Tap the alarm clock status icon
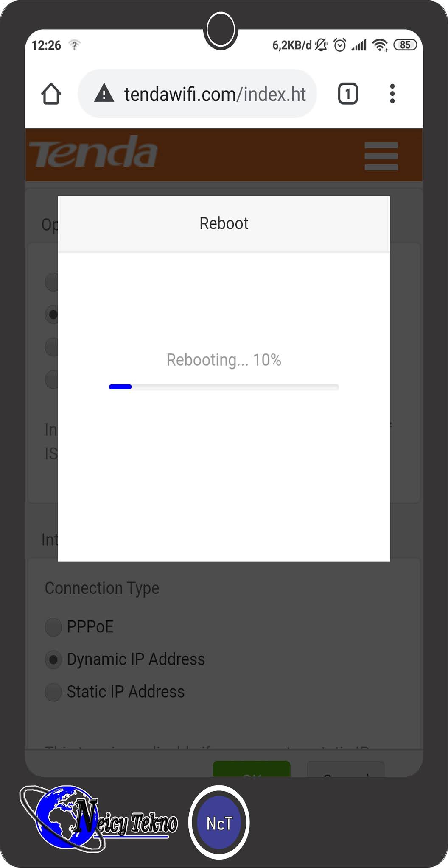Screen dimensions: 448x868 (340, 45)
